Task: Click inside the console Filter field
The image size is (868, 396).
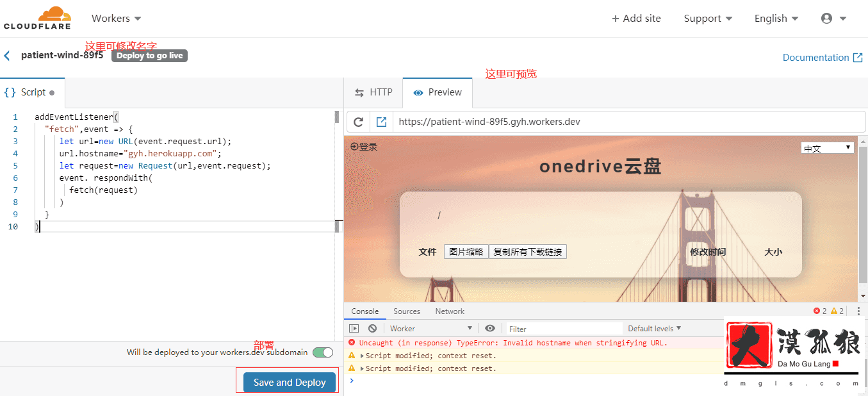Action: click(x=564, y=328)
